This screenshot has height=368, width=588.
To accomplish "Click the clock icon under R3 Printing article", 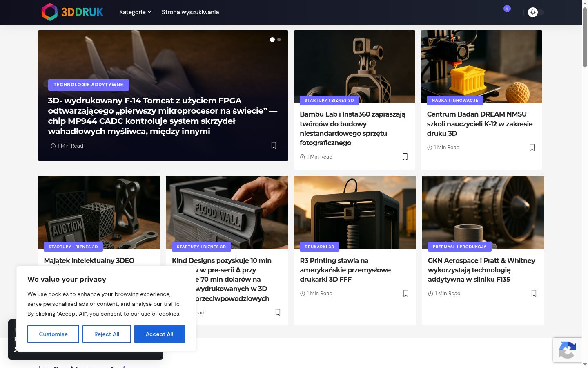I will pyautogui.click(x=303, y=294).
